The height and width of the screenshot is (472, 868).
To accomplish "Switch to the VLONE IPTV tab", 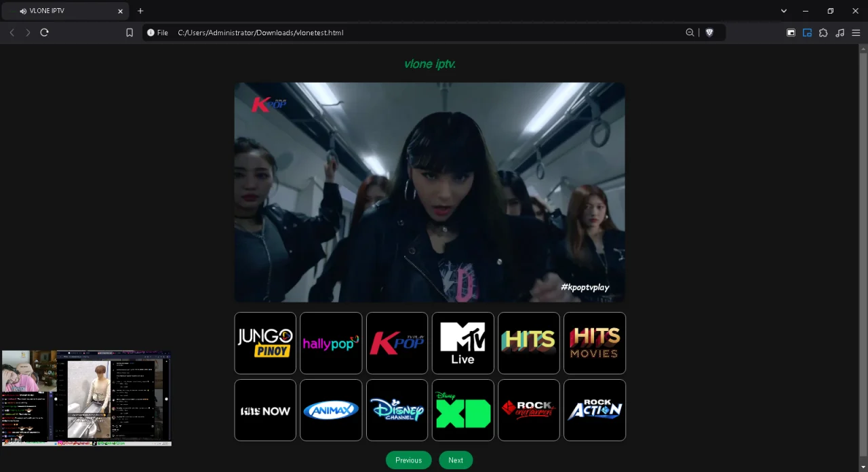I will click(66, 11).
